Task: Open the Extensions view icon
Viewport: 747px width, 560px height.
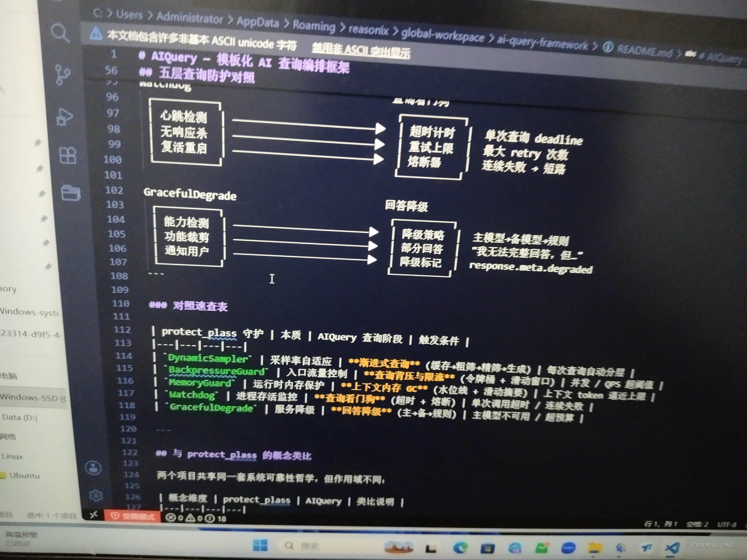Action: coord(68,155)
